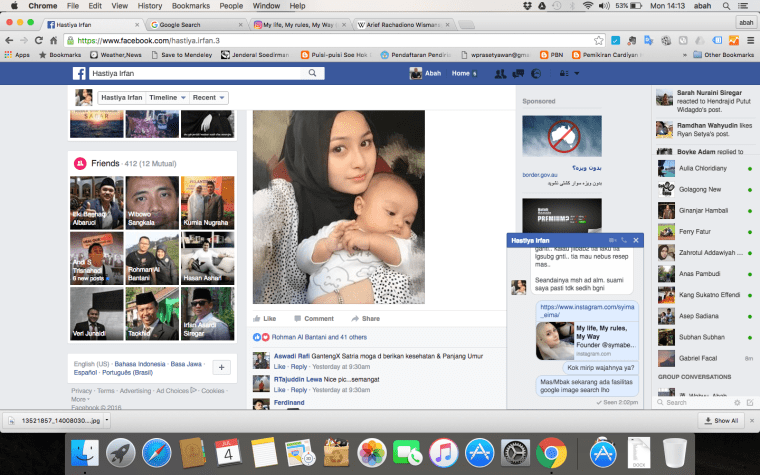Image resolution: width=760 pixels, height=475 pixels.
Task: Open Facebook messages icon
Action: (x=518, y=74)
